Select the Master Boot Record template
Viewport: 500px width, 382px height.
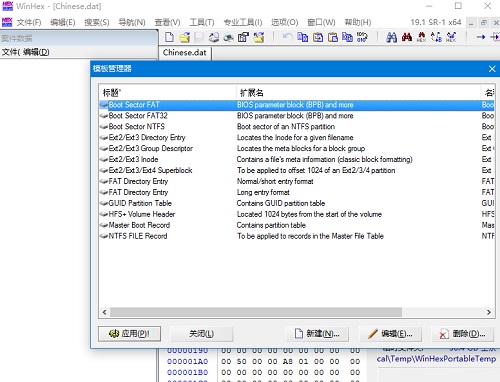(x=297, y=225)
